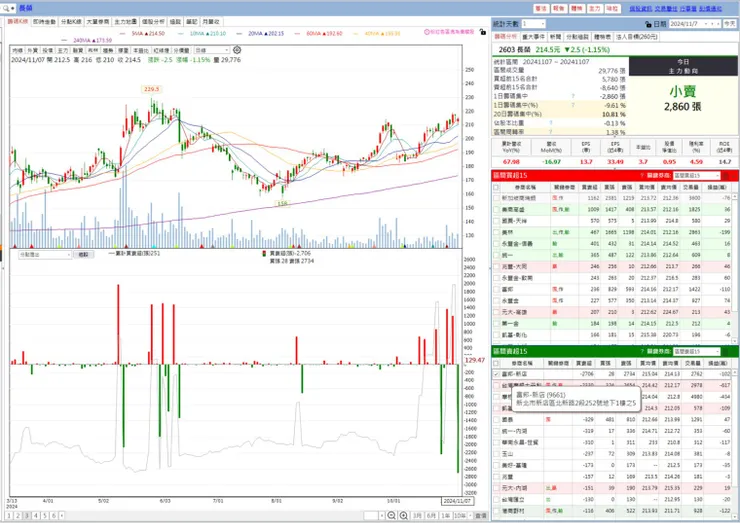Open the 個股分析 tab
740x523 pixels.
pos(153,22)
